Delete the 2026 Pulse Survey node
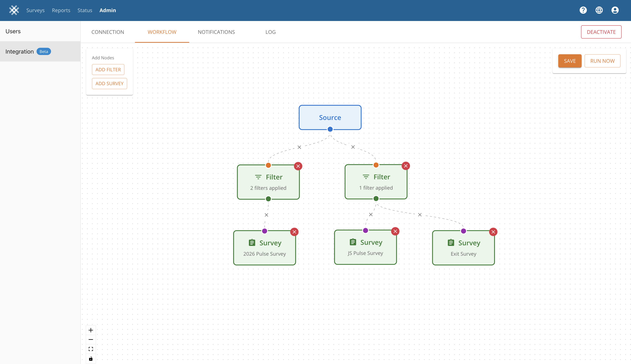 coord(294,232)
